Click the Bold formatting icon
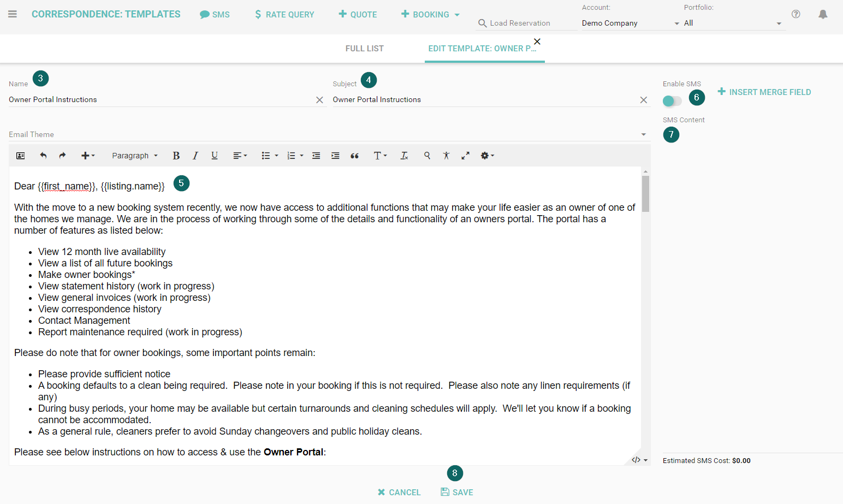This screenshot has height=504, width=843. pyautogui.click(x=176, y=156)
